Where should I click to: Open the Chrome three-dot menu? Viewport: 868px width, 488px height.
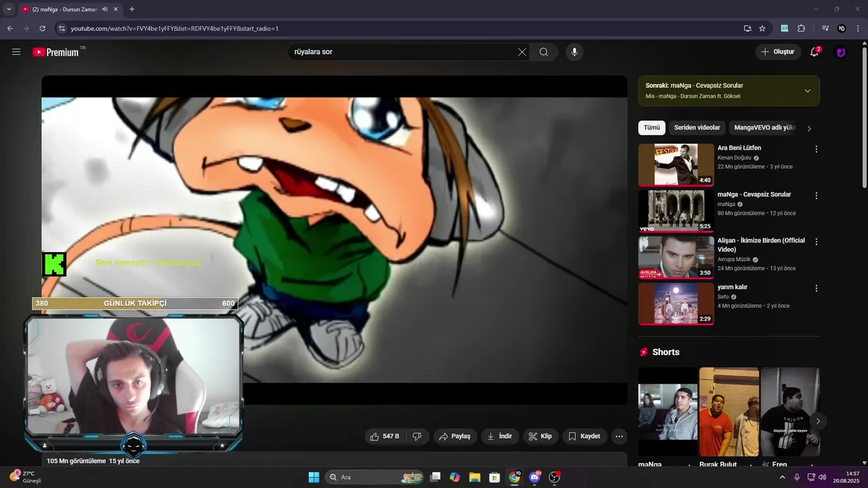coord(858,28)
